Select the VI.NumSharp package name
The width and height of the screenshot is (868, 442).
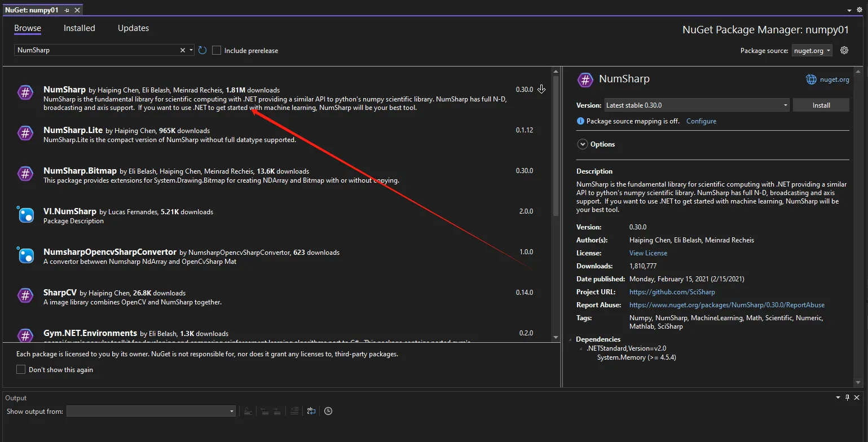70,211
